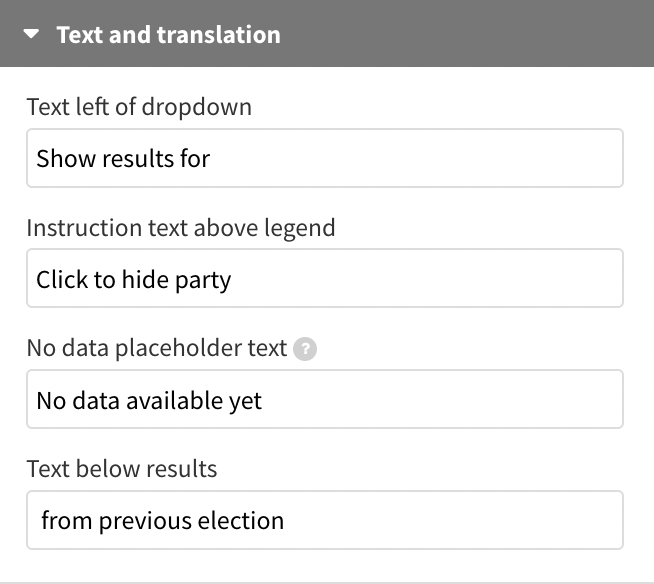Place cursor after 'yet' in placeholder field
Image resolution: width=654 pixels, height=584 pixels.
tap(262, 400)
